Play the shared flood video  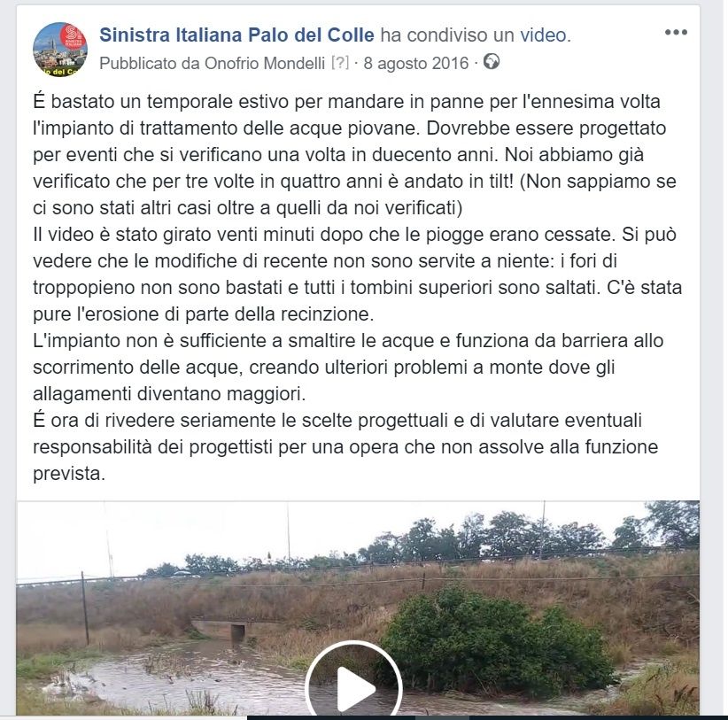[354, 688]
